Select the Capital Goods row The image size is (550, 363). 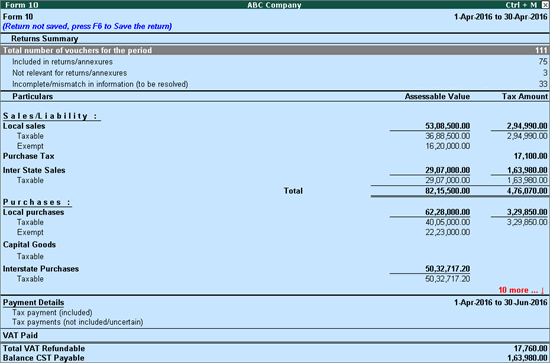(x=275, y=244)
